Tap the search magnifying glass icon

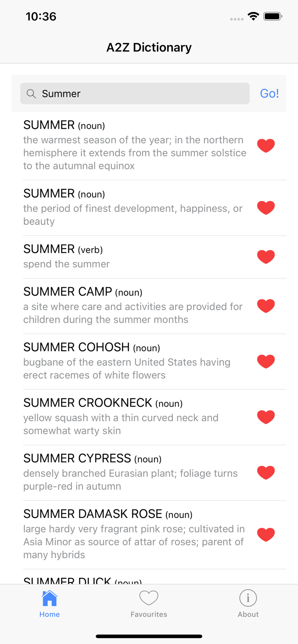31,94
